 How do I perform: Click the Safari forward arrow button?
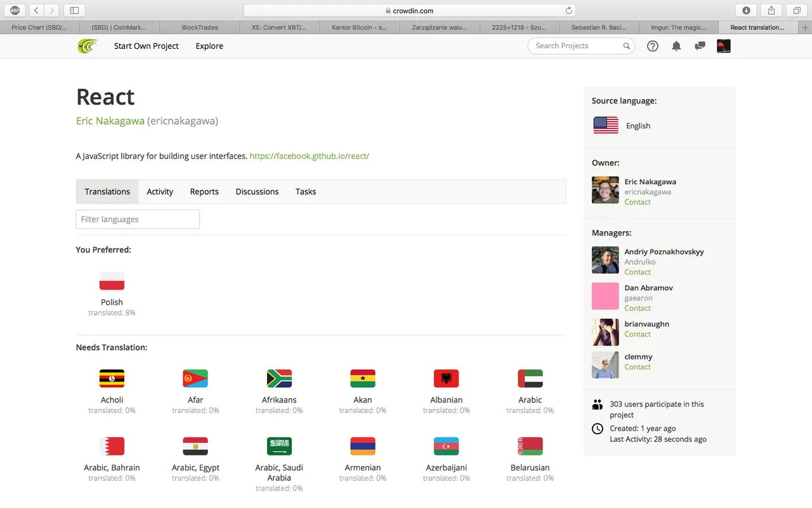pos(51,10)
